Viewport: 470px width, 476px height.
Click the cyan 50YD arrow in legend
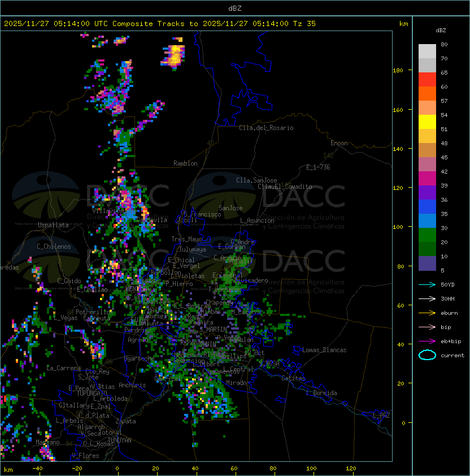point(427,285)
